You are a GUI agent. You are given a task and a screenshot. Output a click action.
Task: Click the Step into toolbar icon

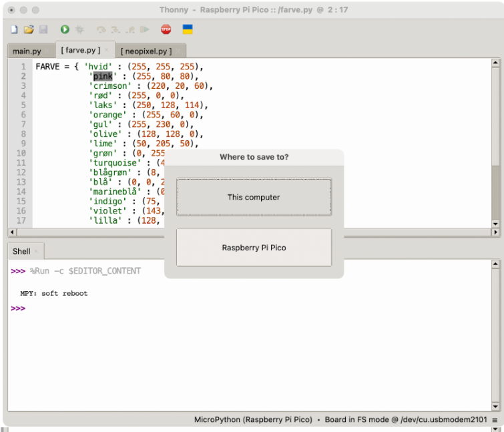[x=115, y=29]
